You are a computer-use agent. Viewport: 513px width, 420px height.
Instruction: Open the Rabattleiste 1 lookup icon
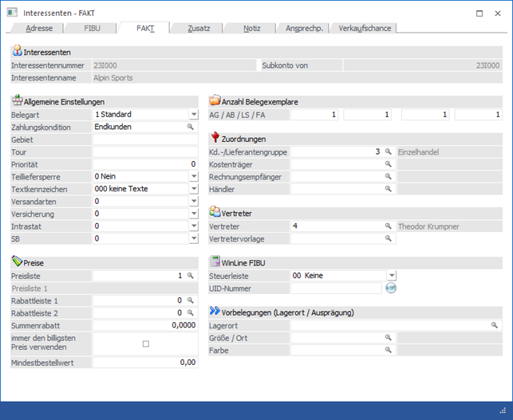click(x=191, y=300)
